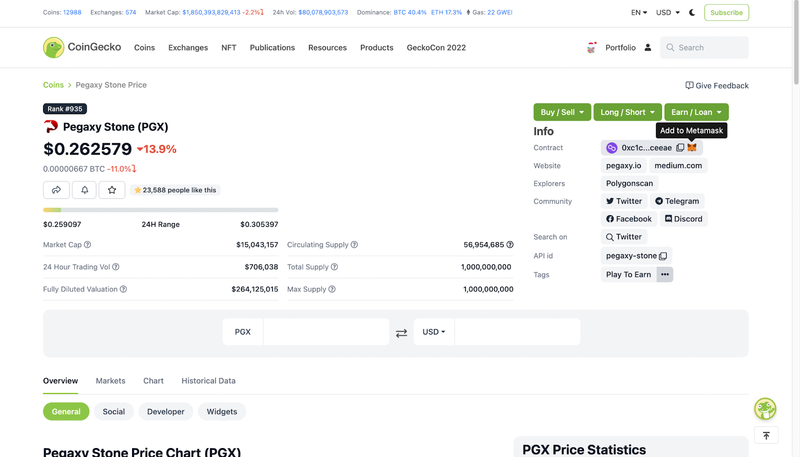Click Fully Diluted Valuation info icon
The width and height of the screenshot is (800, 457).
click(x=123, y=289)
